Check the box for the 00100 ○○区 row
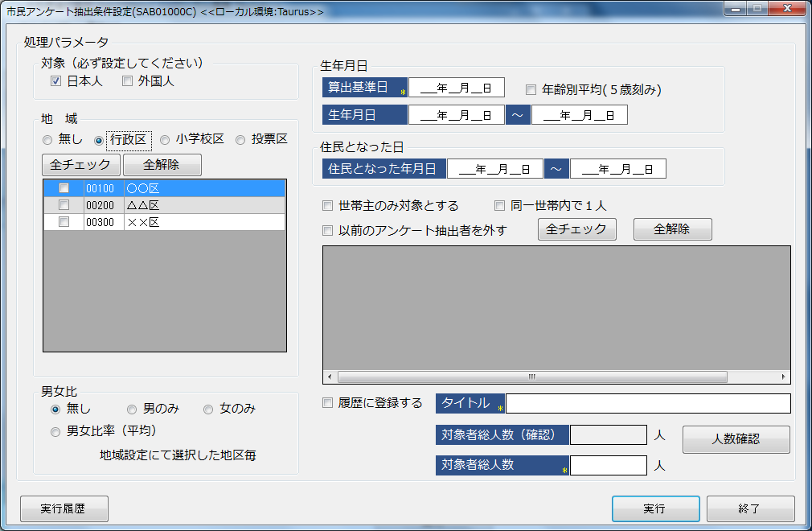This screenshot has width=812, height=531. (64, 188)
